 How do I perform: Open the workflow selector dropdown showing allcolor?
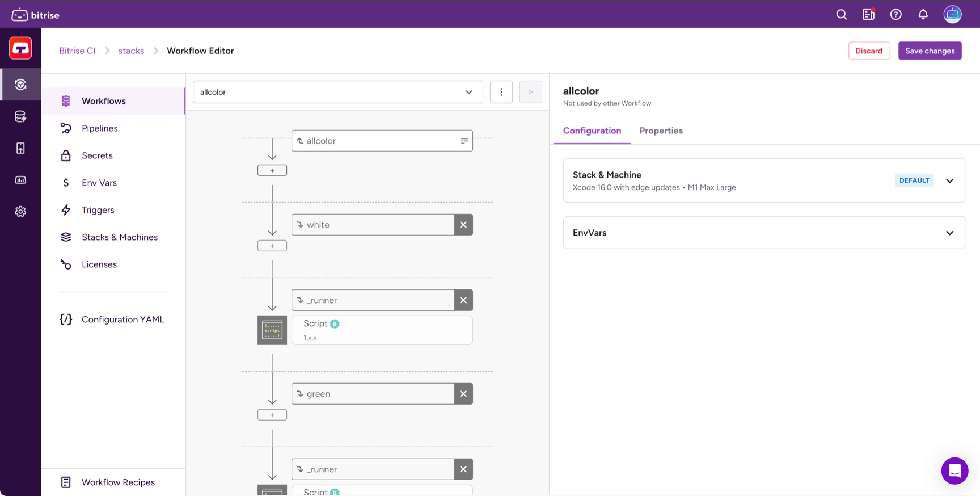pos(338,92)
